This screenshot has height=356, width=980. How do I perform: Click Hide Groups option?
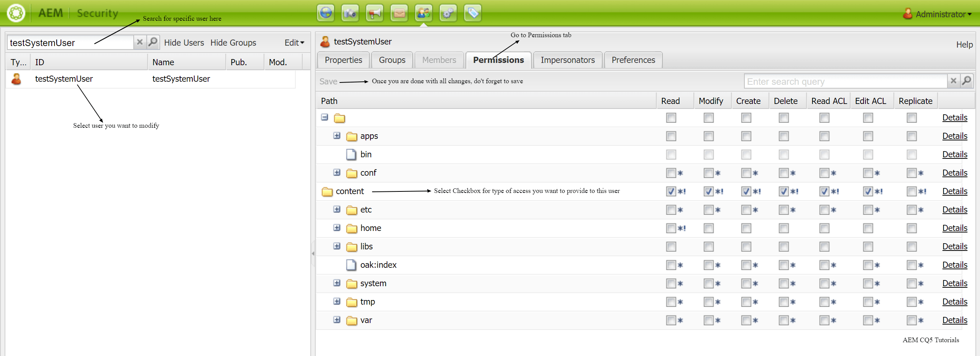233,42
